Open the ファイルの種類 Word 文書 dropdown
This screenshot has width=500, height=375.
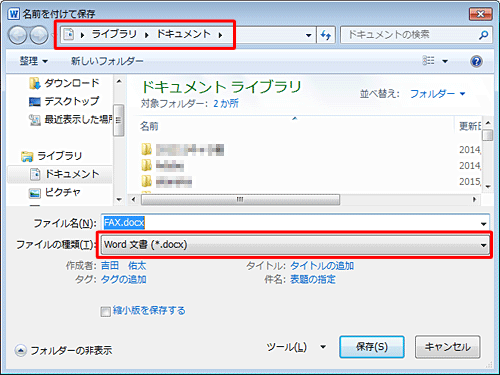pyautogui.click(x=295, y=245)
